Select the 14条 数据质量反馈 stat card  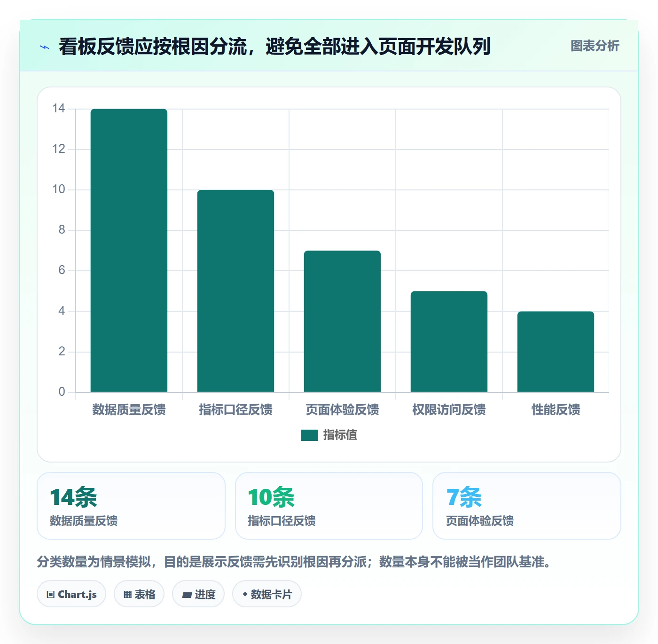[x=131, y=506]
